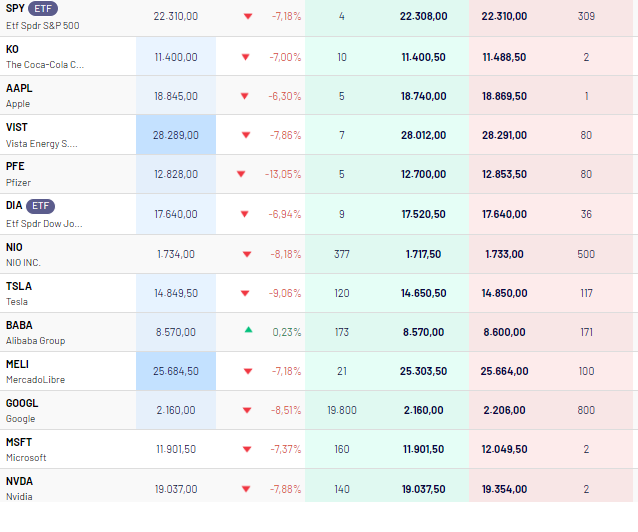Viewport: 638px width, 532px height.
Task: Click the company name 'MercadoLibre'
Action: coord(35,380)
